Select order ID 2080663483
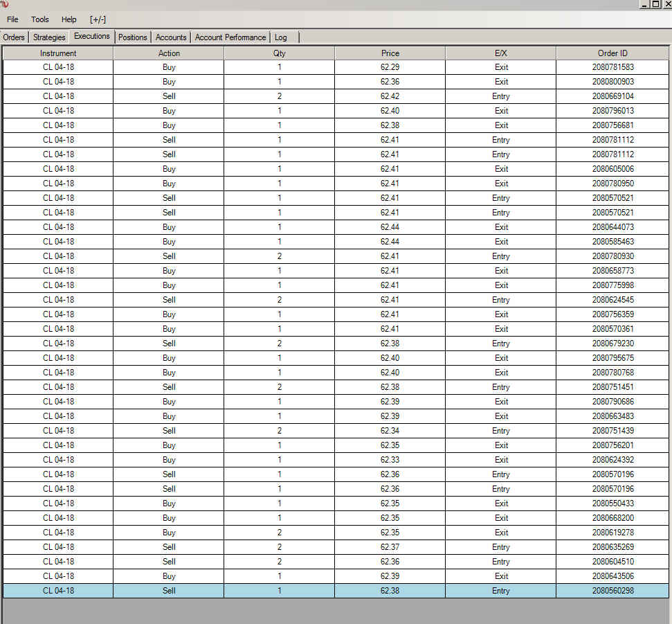Image resolution: width=672 pixels, height=624 pixels. tap(613, 416)
